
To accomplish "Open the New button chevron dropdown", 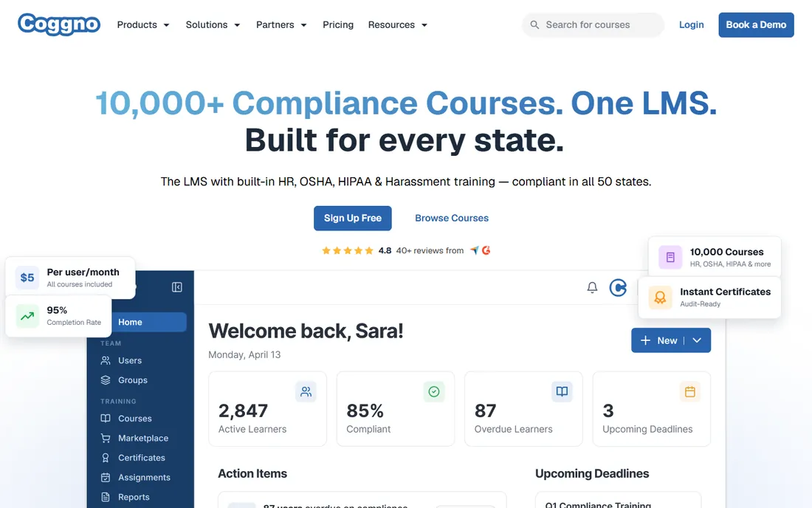I will coord(697,340).
